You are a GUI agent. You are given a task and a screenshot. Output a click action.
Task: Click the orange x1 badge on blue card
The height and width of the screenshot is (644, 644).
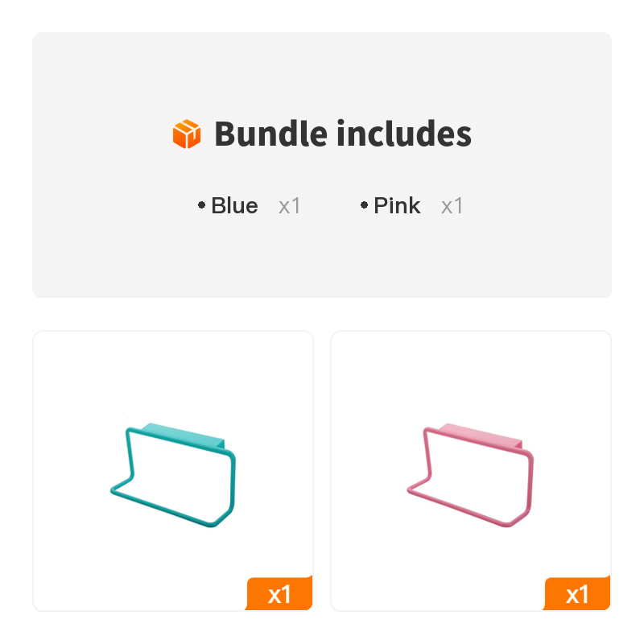click(x=279, y=595)
